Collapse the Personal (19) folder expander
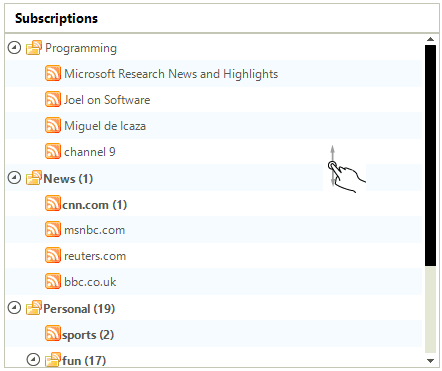Screen dimensions: 442x371 [x=14, y=308]
